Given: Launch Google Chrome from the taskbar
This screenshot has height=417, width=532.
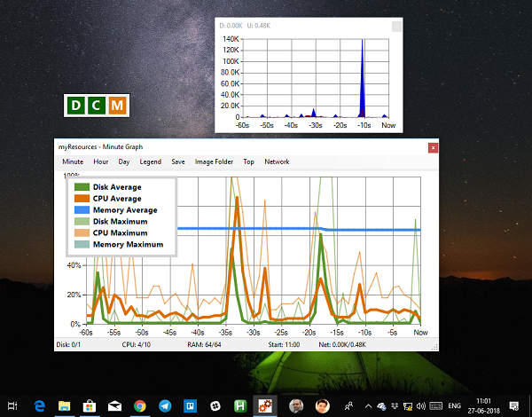Looking at the screenshot, I should click(x=139, y=405).
